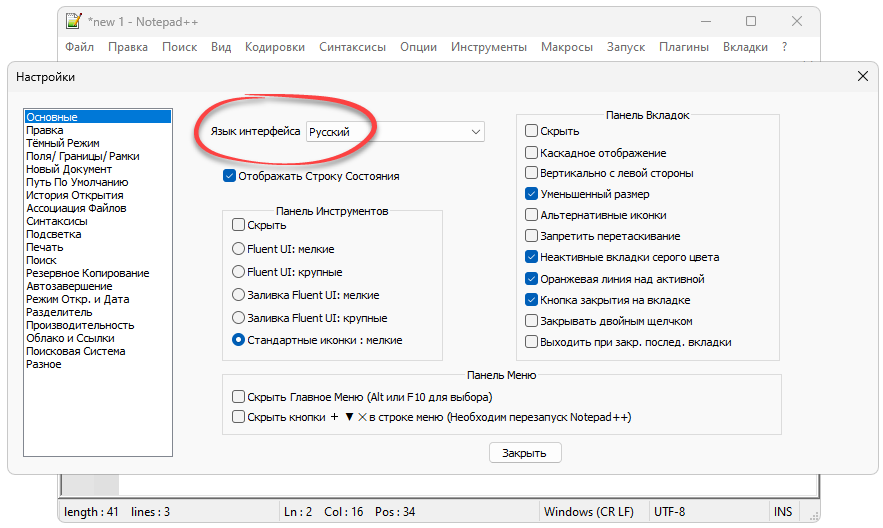883x528 pixels.
Task: Open the Правка menu in menu bar
Action: [128, 47]
